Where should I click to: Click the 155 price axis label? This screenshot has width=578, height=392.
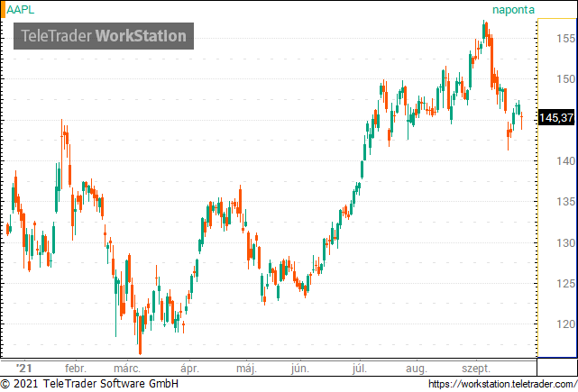(566, 39)
